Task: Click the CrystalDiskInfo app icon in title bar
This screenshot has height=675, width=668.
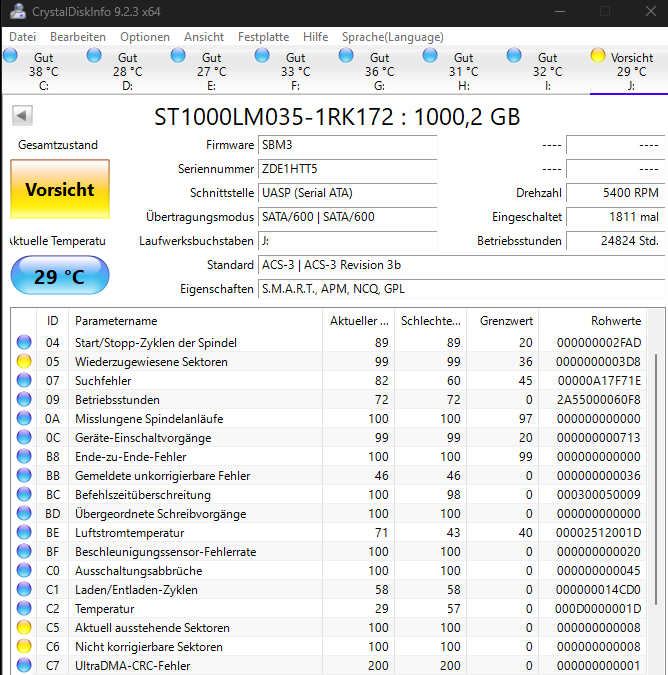Action: click(x=18, y=11)
